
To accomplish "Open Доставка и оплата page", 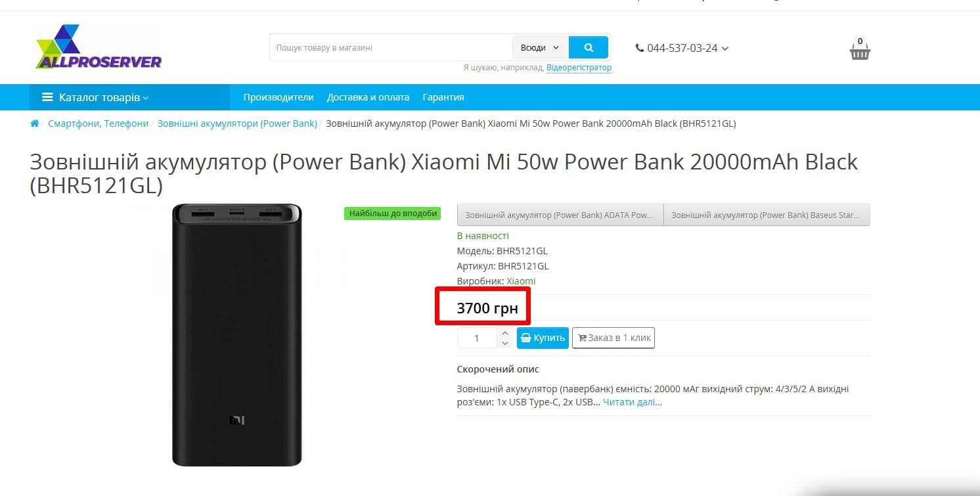I will [368, 97].
